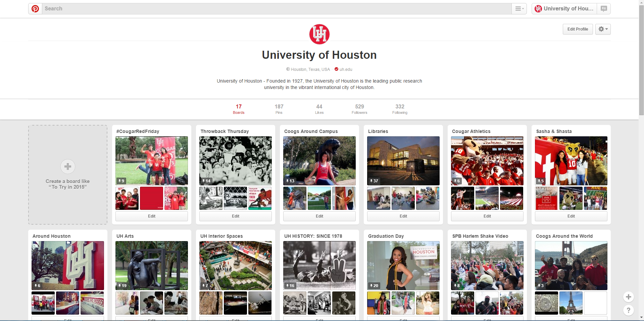Click the scrollbar up arrow
The image size is (644, 321).
pos(641,2)
